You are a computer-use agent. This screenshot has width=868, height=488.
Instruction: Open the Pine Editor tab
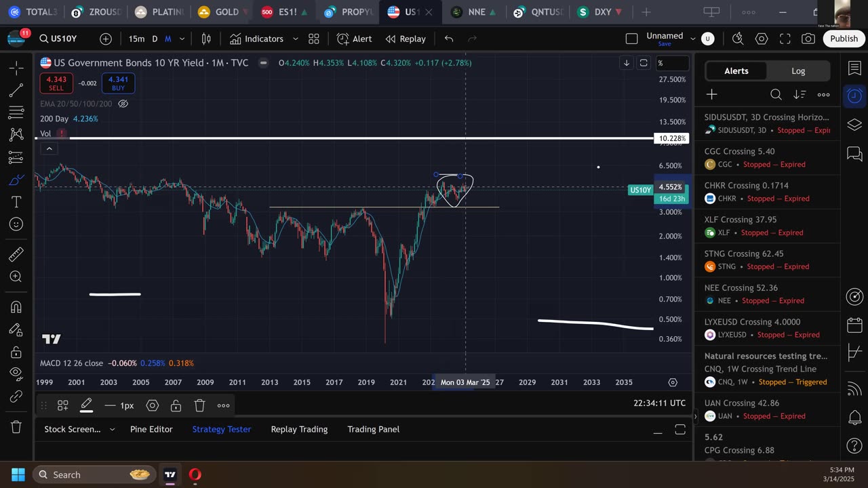[151, 429]
